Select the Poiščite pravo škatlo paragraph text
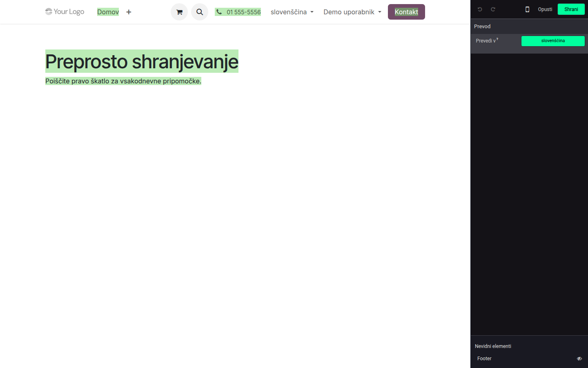 123,81
